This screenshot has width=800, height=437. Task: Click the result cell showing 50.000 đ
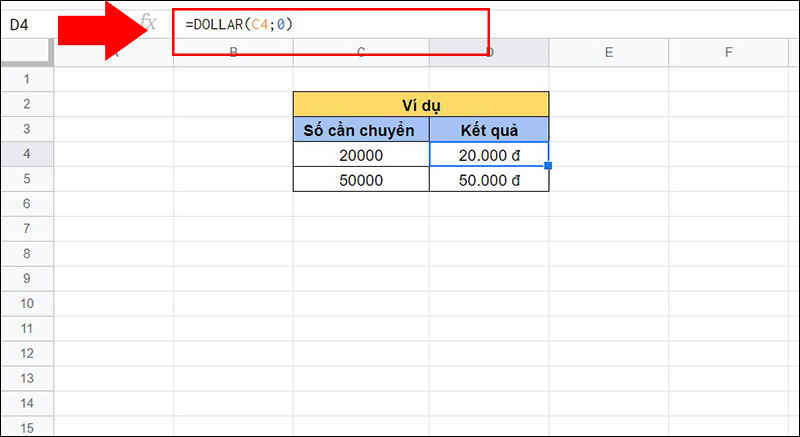pos(489,180)
